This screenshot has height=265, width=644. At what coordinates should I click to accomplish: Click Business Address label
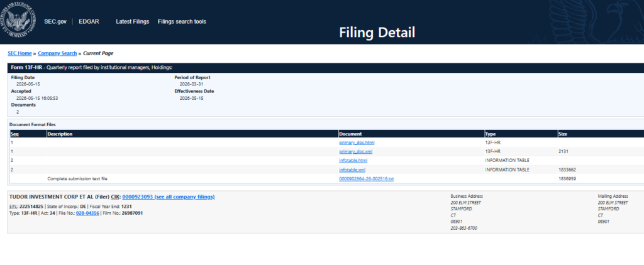tap(467, 196)
